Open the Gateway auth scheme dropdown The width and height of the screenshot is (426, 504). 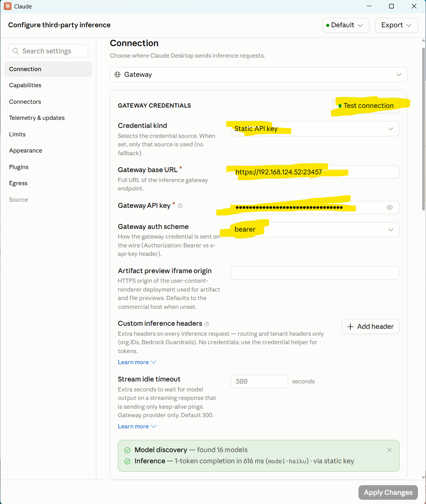point(315,230)
